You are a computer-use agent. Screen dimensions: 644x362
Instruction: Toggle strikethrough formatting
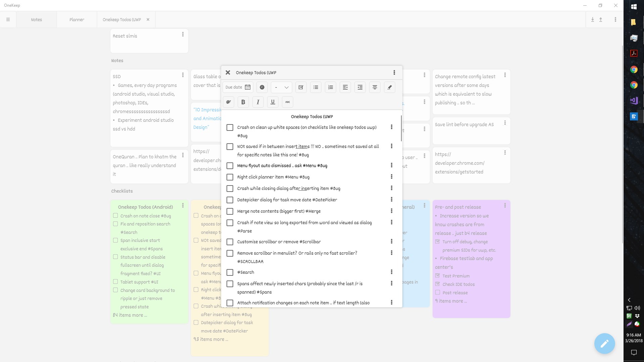click(x=288, y=102)
